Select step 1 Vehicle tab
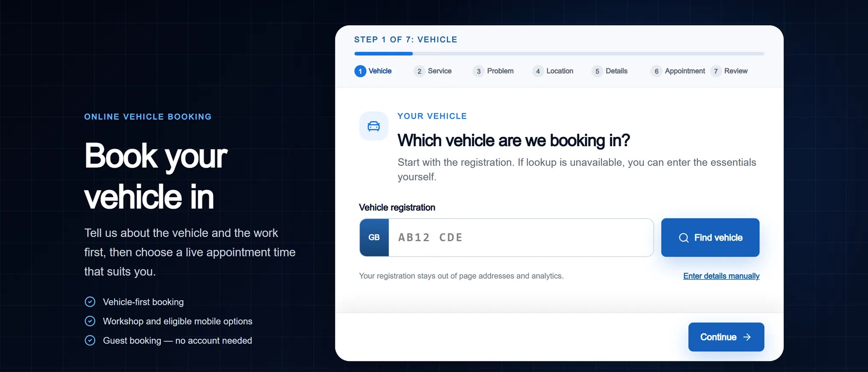868x372 pixels. 373,71
